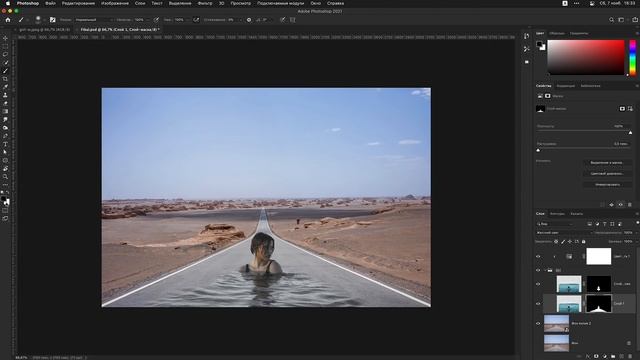
Task: Click the hue spectrum strip
Action: tap(633, 58)
